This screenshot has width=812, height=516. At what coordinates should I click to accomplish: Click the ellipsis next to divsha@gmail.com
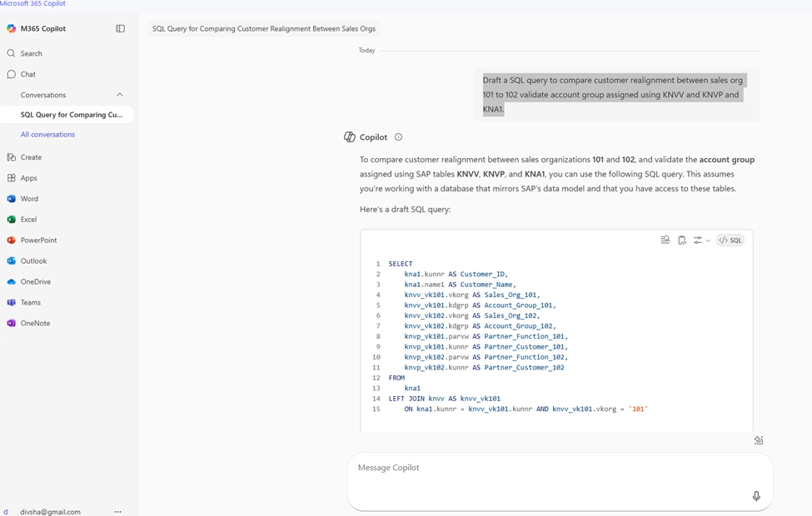[x=117, y=511]
